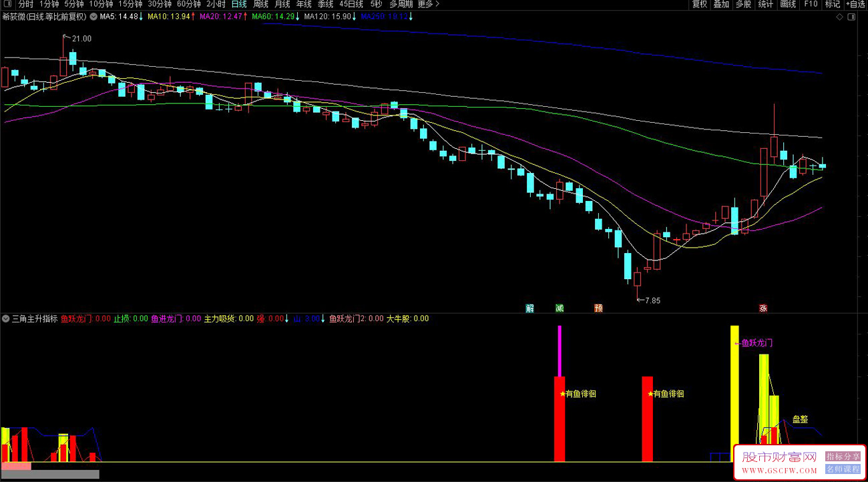The height and width of the screenshot is (482, 868).
Task: Click the MA20: 12.47 label
Action: click(x=220, y=17)
